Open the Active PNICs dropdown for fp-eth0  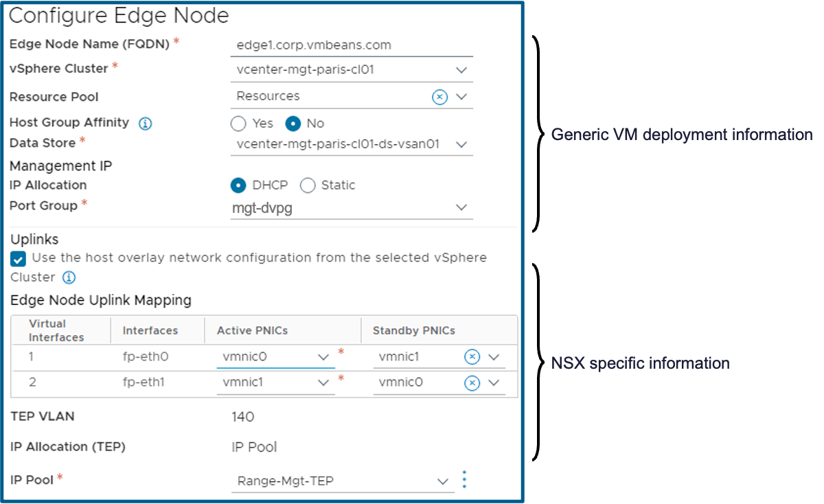click(323, 356)
